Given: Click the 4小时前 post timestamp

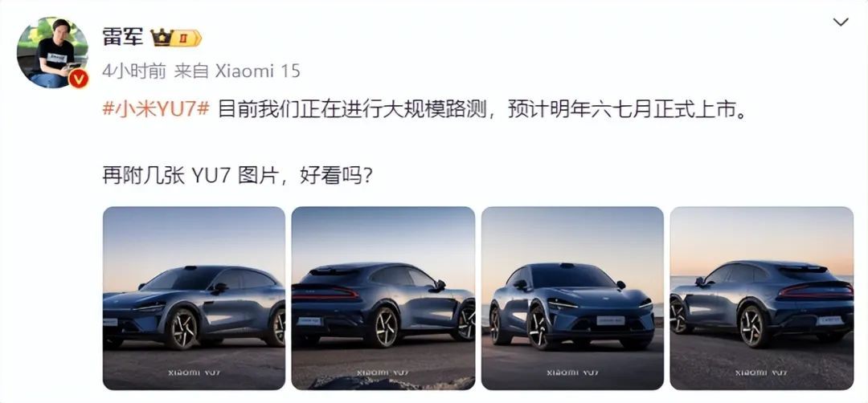Looking at the screenshot, I should [x=134, y=71].
